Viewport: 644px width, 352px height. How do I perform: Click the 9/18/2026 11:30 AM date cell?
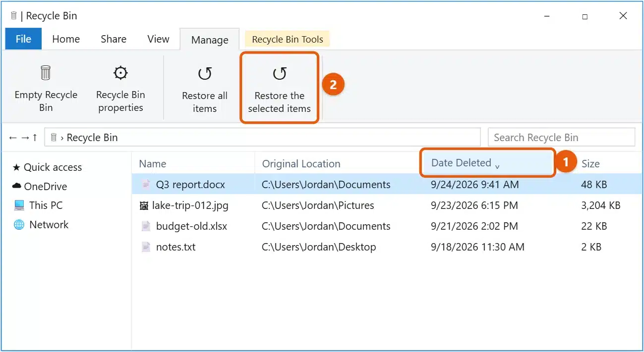pyautogui.click(x=477, y=247)
